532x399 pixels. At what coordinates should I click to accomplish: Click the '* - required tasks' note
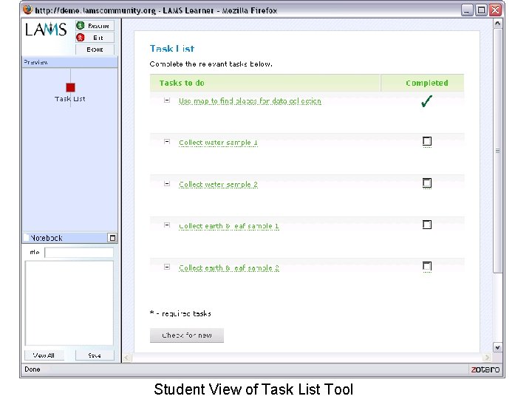[x=180, y=313]
